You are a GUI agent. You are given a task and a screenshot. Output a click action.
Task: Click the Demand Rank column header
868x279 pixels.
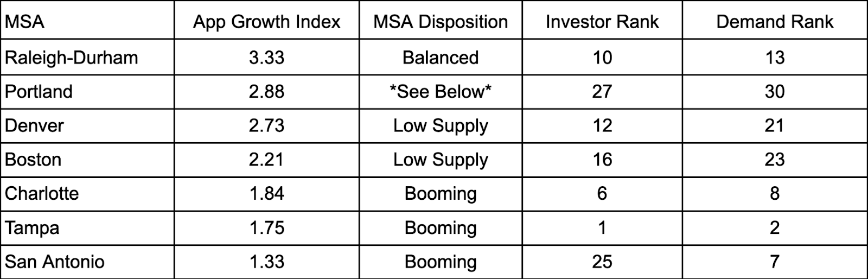(774, 22)
